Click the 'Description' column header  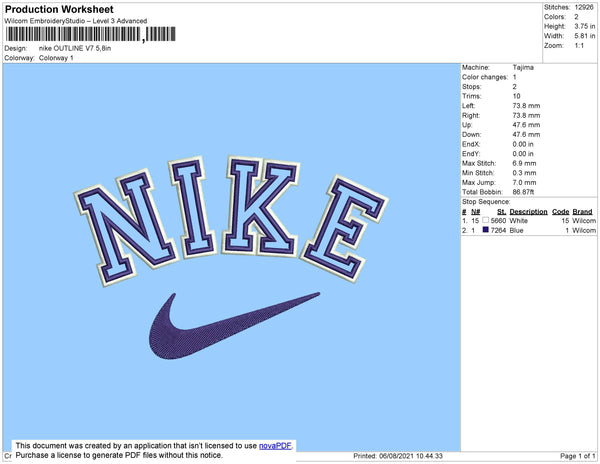pos(528,212)
